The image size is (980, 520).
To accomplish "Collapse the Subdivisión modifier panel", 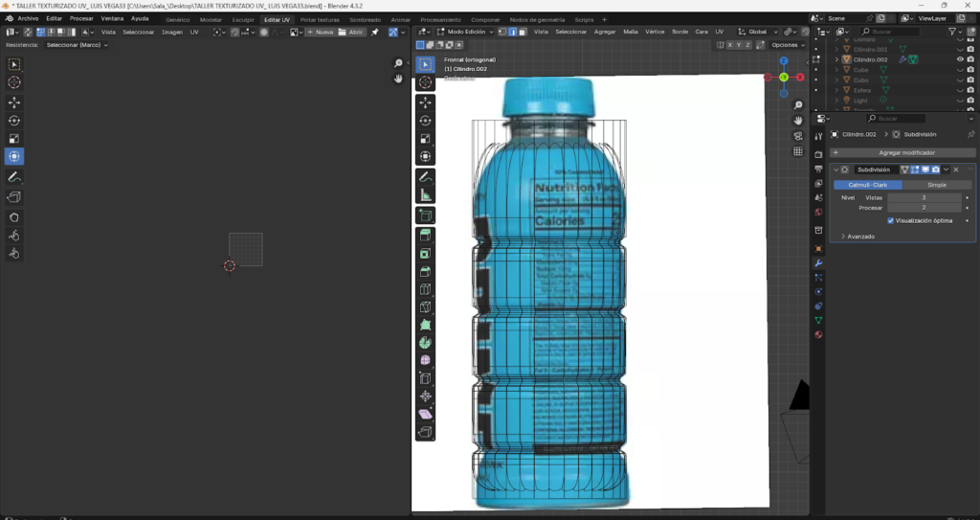I will tap(836, 170).
